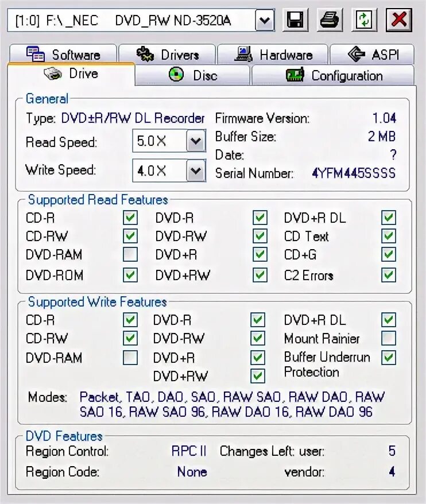Expand the Write Speed dropdown
This screenshot has width=426, height=504.
[x=196, y=170]
